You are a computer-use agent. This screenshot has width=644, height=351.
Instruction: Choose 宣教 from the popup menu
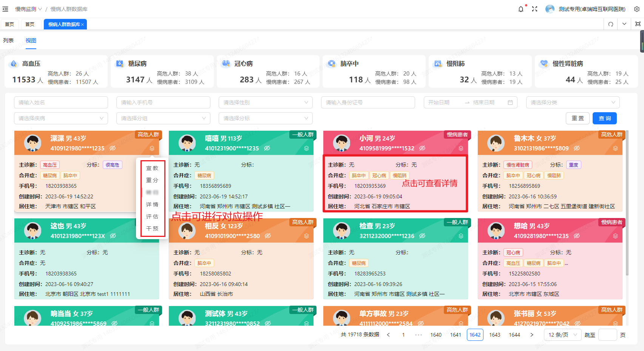click(x=152, y=168)
